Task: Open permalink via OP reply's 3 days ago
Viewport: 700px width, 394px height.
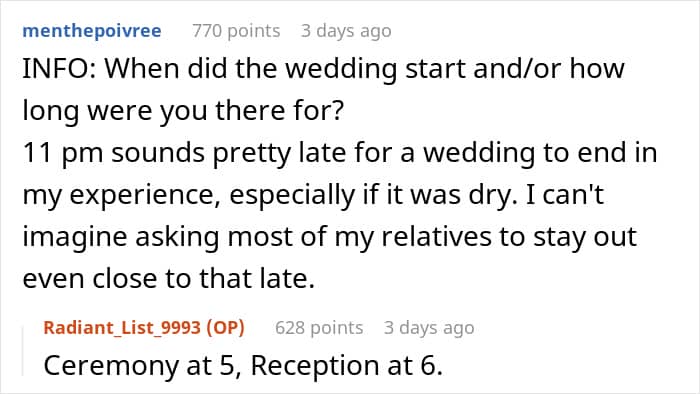Action: [x=429, y=328]
